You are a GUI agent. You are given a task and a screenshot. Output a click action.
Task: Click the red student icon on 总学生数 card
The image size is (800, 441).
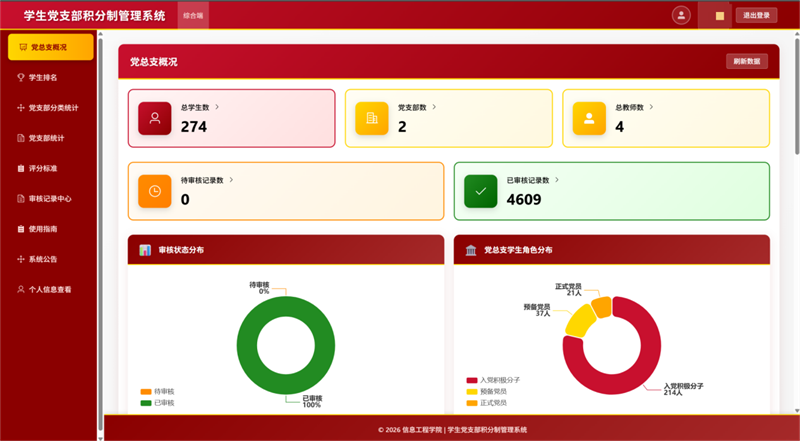coord(155,118)
